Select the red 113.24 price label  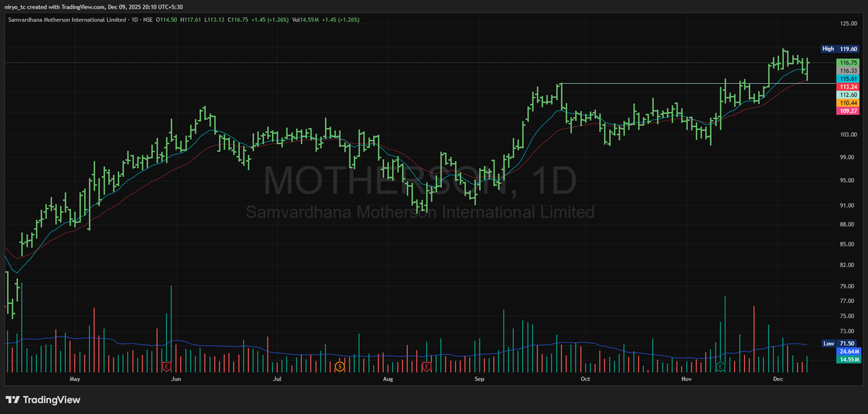848,87
